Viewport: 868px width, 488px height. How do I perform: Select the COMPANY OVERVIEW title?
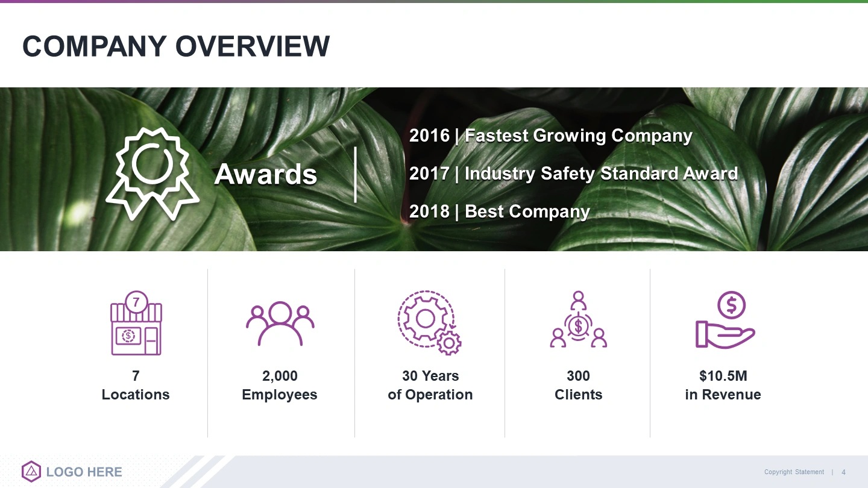coord(176,46)
